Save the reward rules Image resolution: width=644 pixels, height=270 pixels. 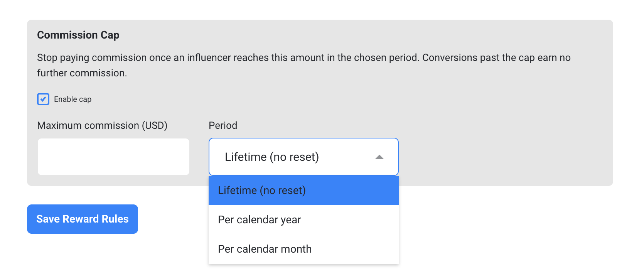click(83, 219)
